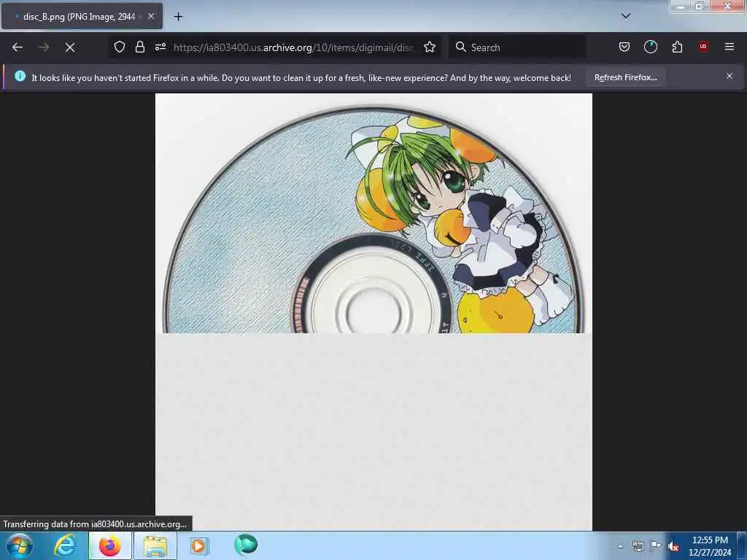Click the info icon in notification bar

coord(20,76)
